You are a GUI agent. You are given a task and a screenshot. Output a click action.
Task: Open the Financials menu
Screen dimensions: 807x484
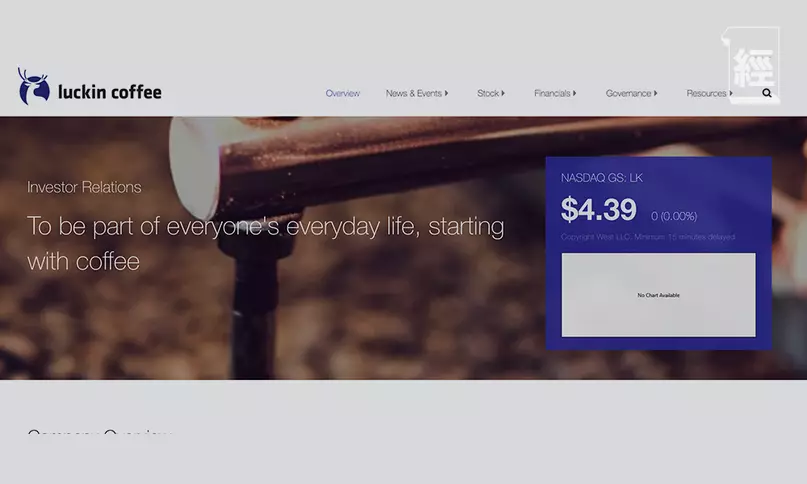click(552, 93)
